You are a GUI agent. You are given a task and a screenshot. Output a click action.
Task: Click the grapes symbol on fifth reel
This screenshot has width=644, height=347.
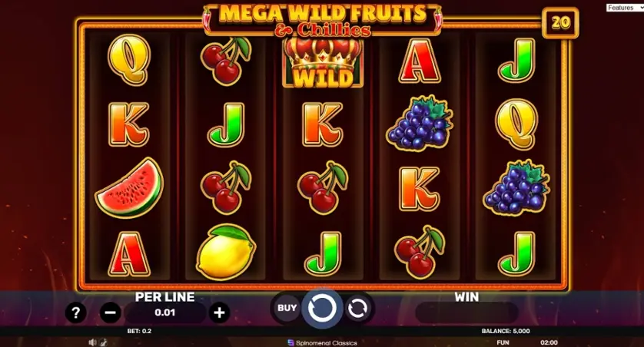tap(516, 187)
